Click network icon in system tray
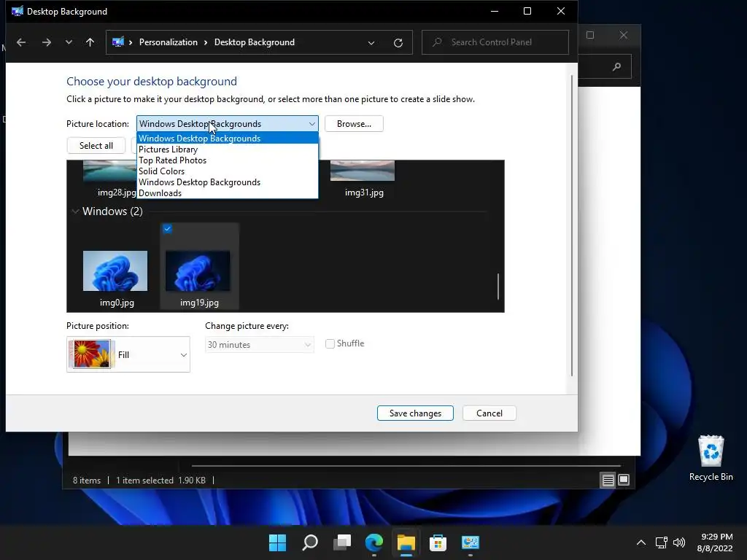Image resolution: width=747 pixels, height=560 pixels. tap(661, 542)
